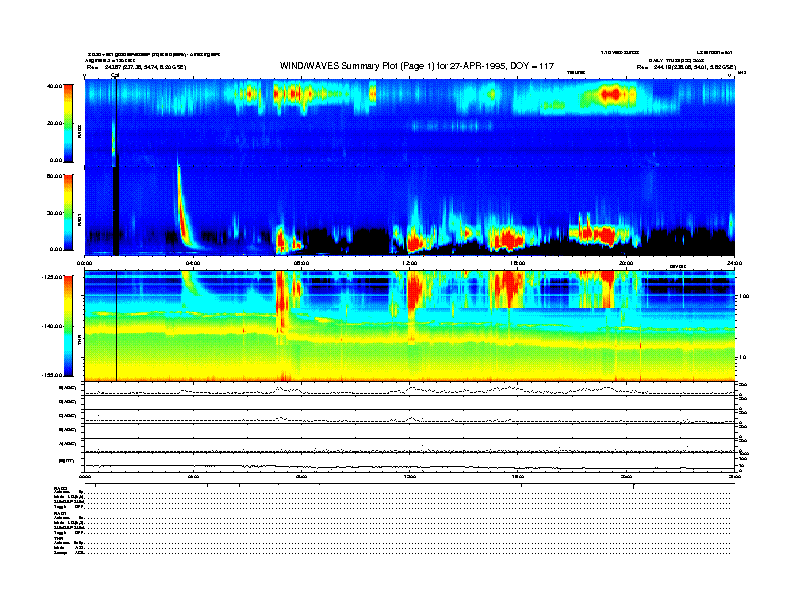Click the top-left Rev position text line
The width and height of the screenshot is (792, 612).
136,67
